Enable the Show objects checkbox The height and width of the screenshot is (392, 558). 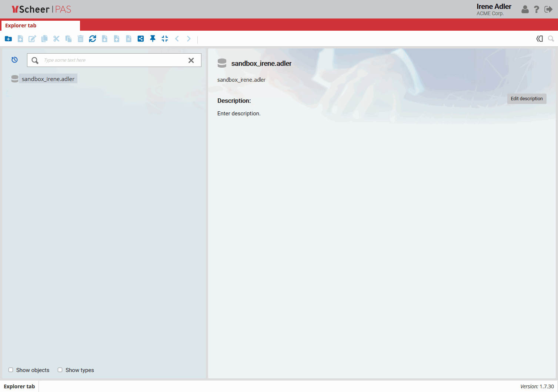tap(11, 370)
